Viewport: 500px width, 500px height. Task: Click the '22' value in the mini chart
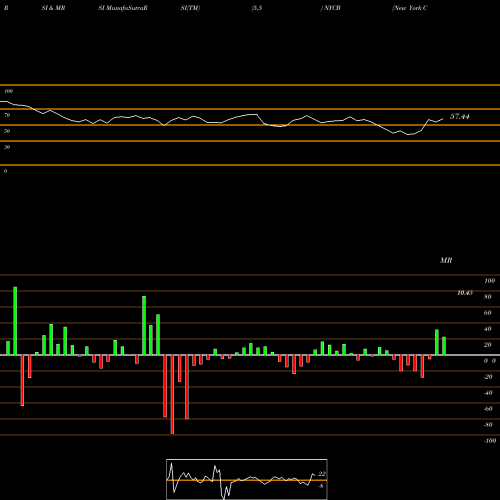click(322, 474)
